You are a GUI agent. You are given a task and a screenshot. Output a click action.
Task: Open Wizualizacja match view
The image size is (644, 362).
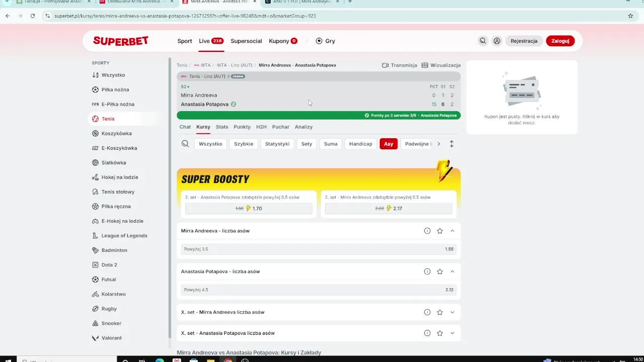click(441, 65)
